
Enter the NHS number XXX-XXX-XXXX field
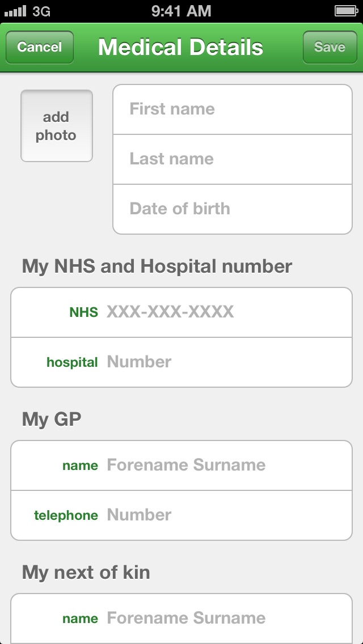[227, 312]
